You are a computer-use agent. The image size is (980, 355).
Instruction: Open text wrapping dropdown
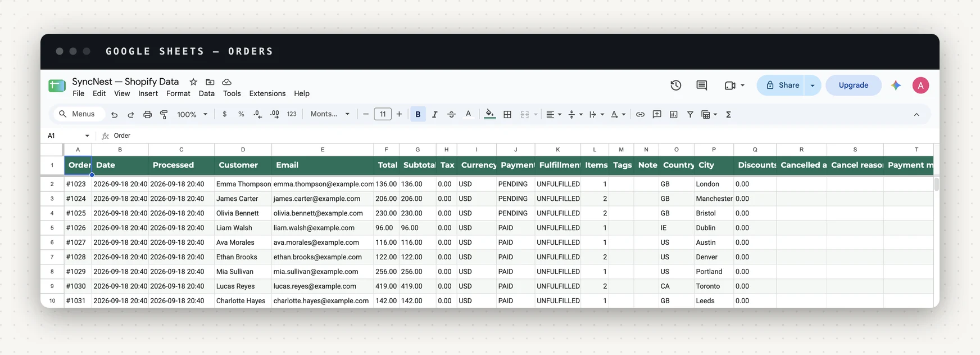597,114
